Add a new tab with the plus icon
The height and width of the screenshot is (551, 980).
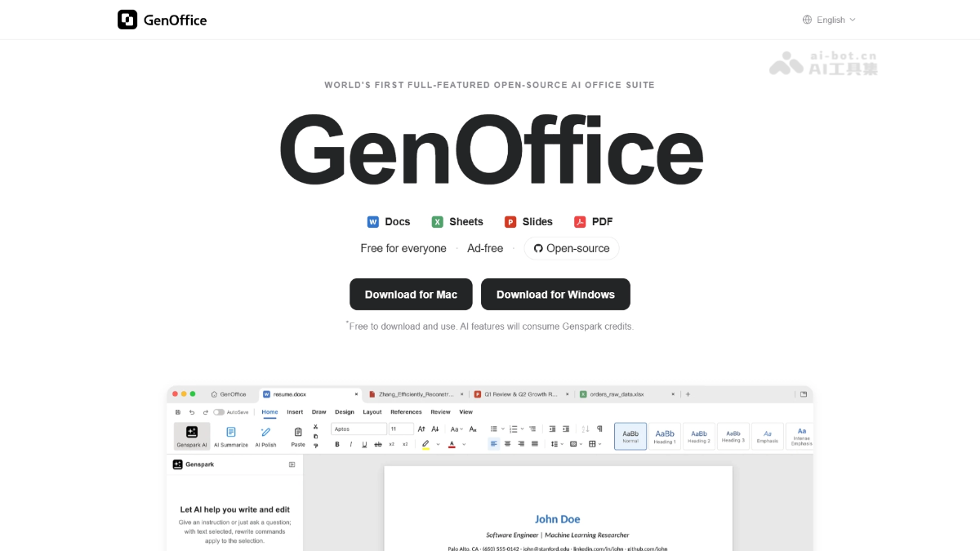(x=688, y=394)
